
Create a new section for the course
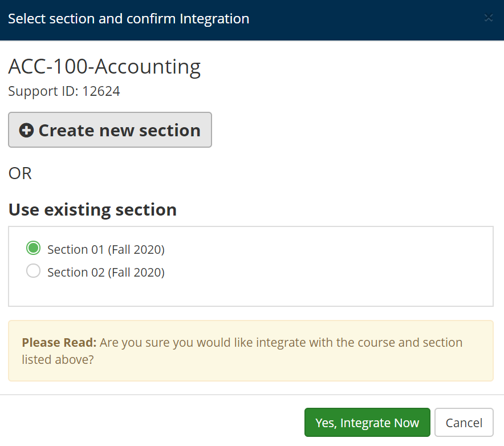point(110,130)
